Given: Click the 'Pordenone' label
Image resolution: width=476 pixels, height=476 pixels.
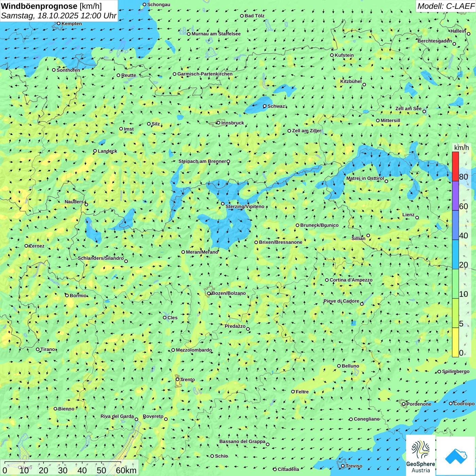Looking at the screenshot, I should coord(419,404).
